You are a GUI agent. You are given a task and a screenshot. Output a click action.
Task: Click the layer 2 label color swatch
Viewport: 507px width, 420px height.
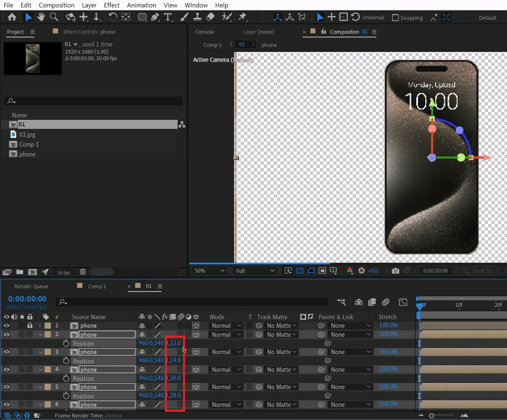[x=48, y=335]
